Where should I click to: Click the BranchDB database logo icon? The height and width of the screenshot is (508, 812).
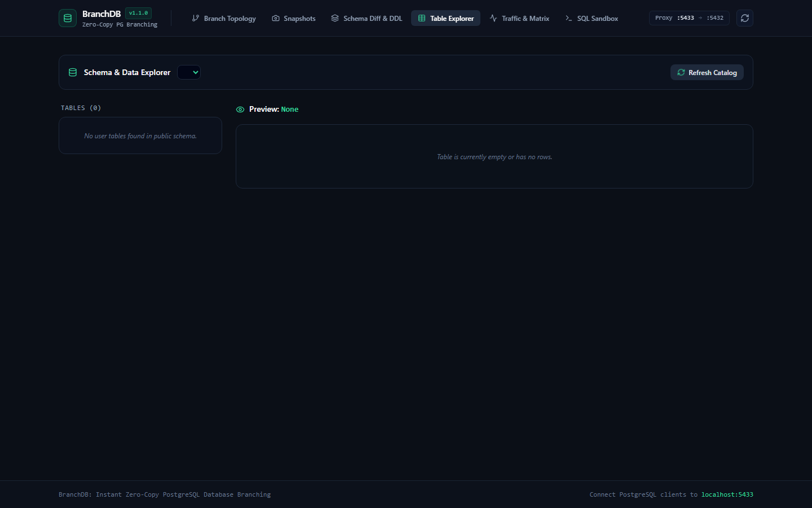point(68,18)
